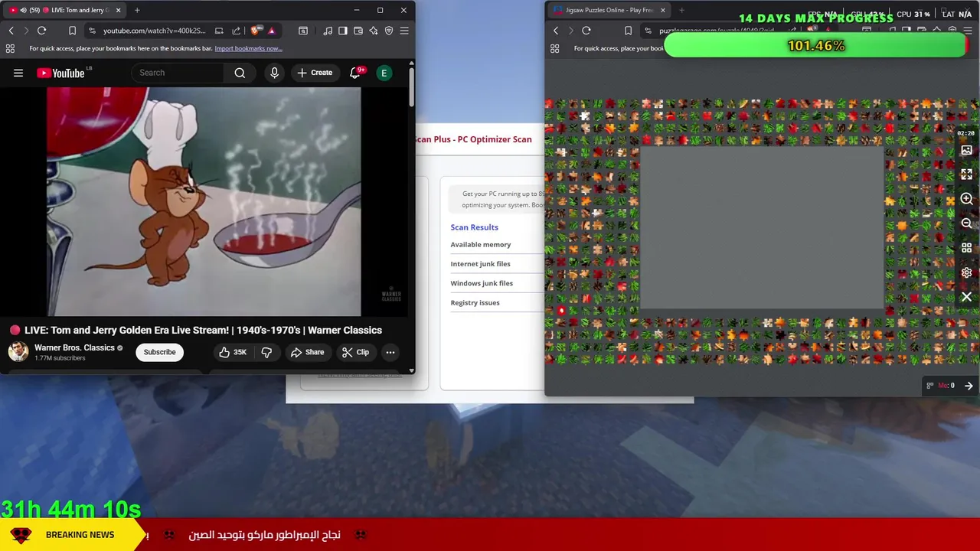Go back in the YouTube browser window
The height and width of the screenshot is (551, 980).
tap(11, 31)
